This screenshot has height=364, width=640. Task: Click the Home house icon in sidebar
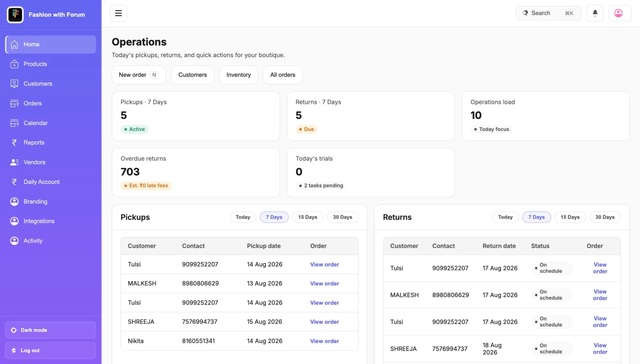tap(14, 44)
